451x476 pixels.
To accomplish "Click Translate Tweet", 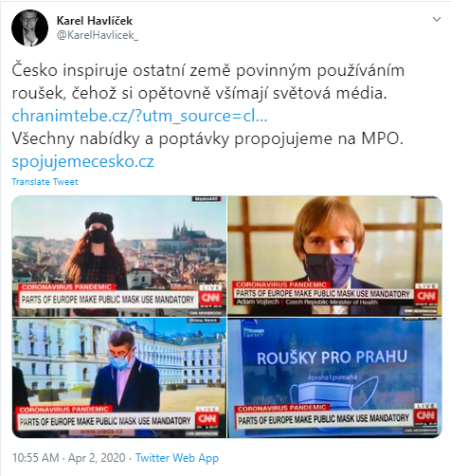I will 45,182.
